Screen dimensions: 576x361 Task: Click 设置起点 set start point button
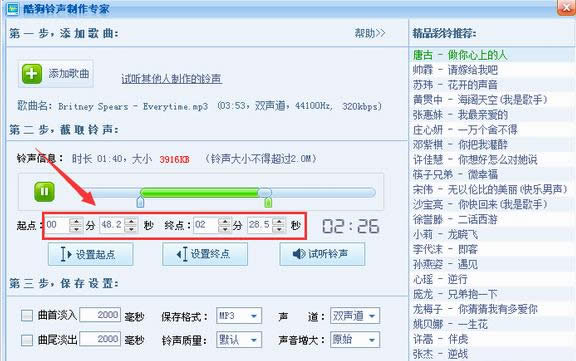pos(90,254)
